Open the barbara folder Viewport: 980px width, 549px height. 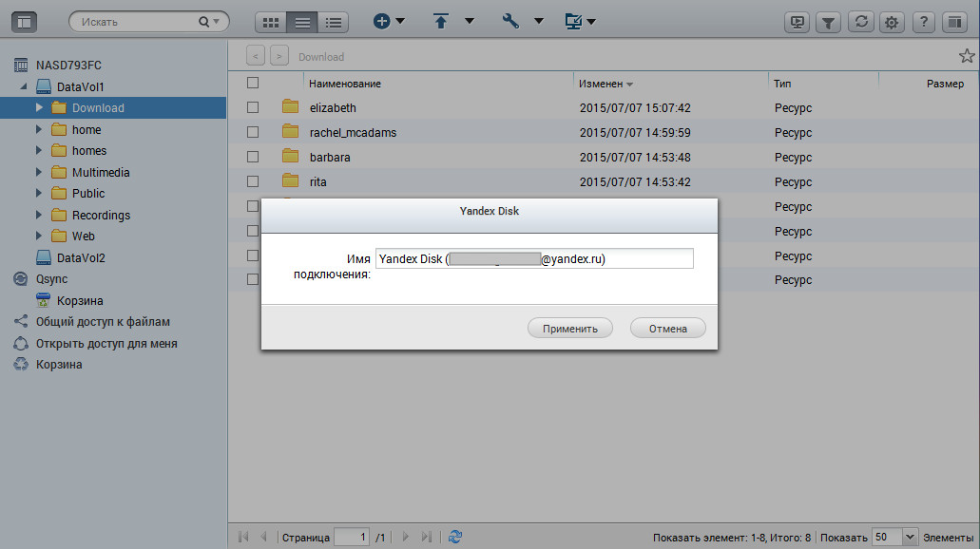[330, 158]
